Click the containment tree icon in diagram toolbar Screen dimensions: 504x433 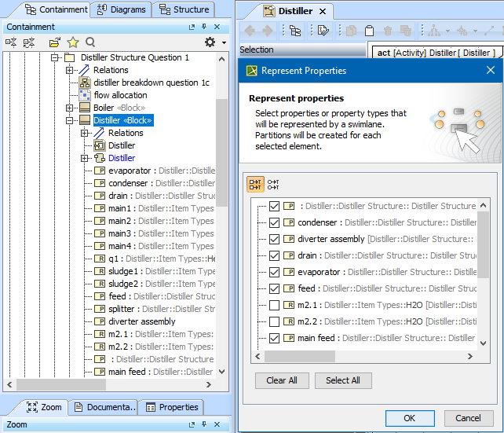coord(295,31)
